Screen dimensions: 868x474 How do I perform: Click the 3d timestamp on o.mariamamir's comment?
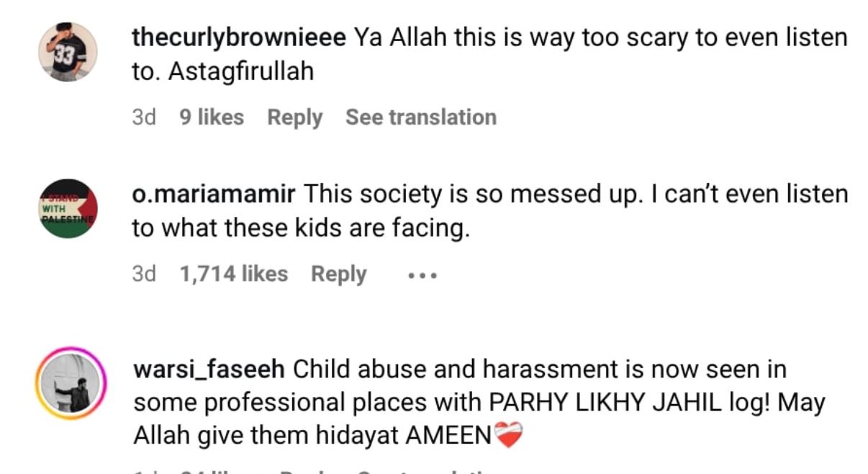coord(144,274)
